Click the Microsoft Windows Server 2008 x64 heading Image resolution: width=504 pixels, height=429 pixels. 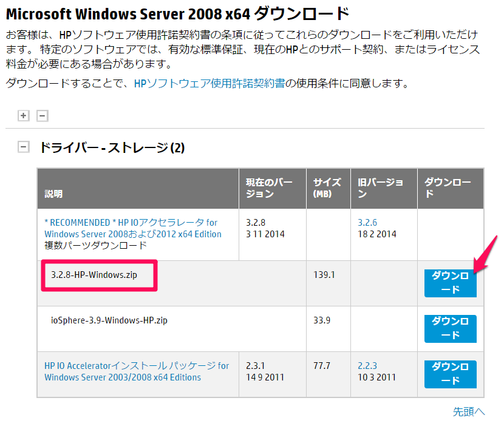coord(177,14)
